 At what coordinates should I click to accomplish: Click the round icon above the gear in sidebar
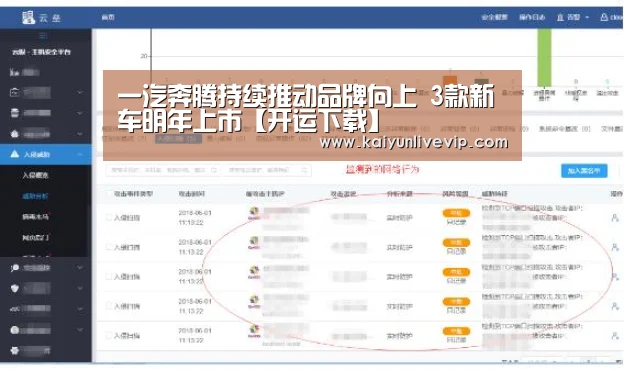pos(15,330)
